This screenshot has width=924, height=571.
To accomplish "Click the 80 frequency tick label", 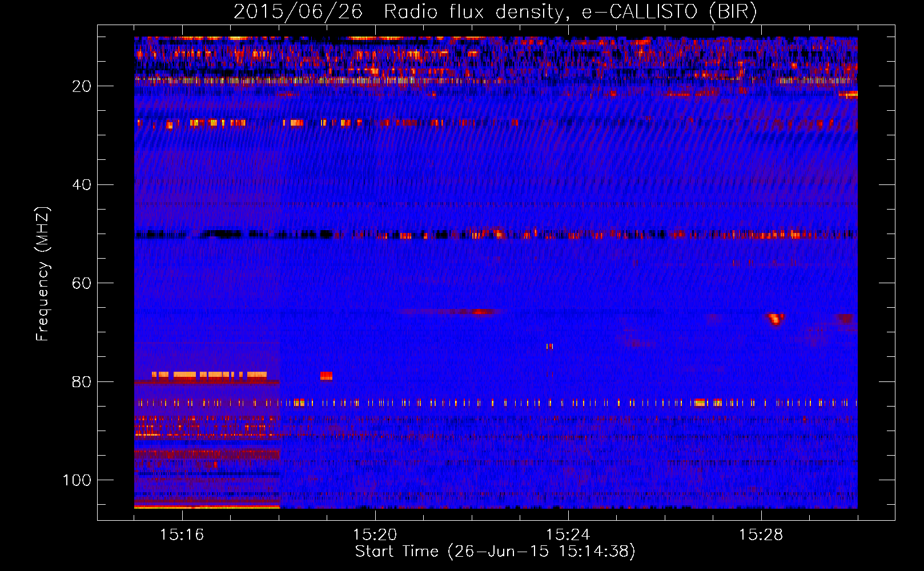I will 82,381.
